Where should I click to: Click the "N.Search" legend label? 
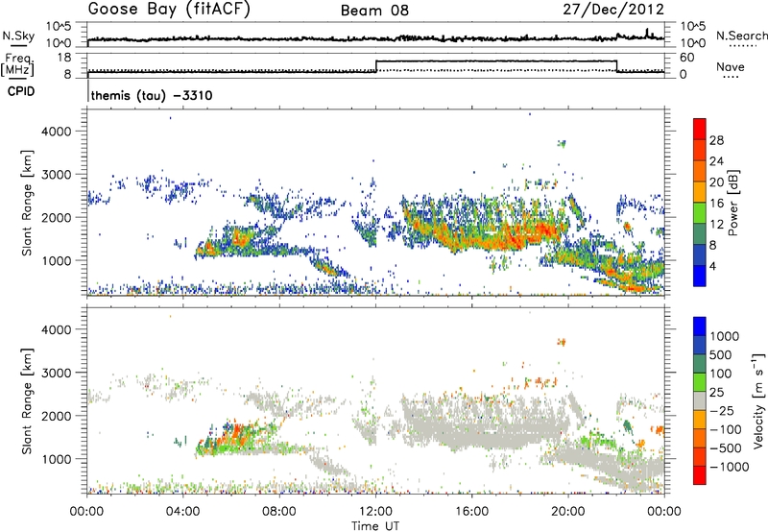point(741,36)
